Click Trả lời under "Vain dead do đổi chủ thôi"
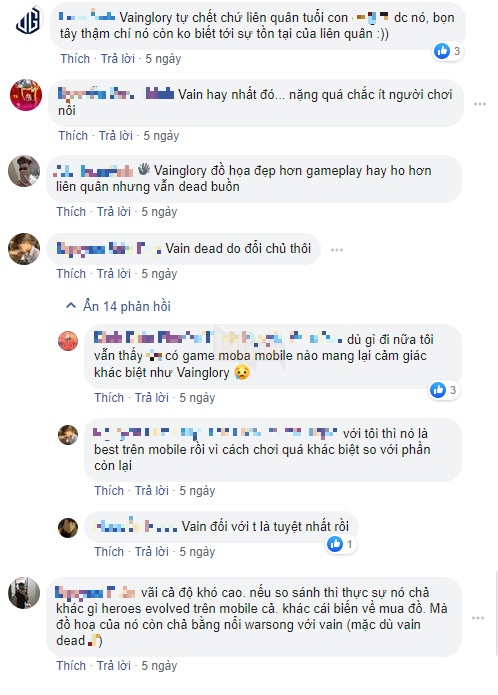The width and height of the screenshot is (498, 695). point(114,274)
